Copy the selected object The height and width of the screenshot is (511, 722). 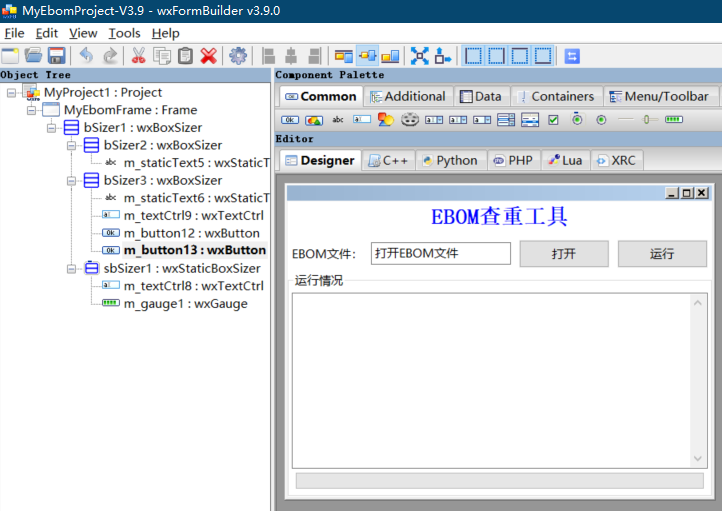point(162,56)
